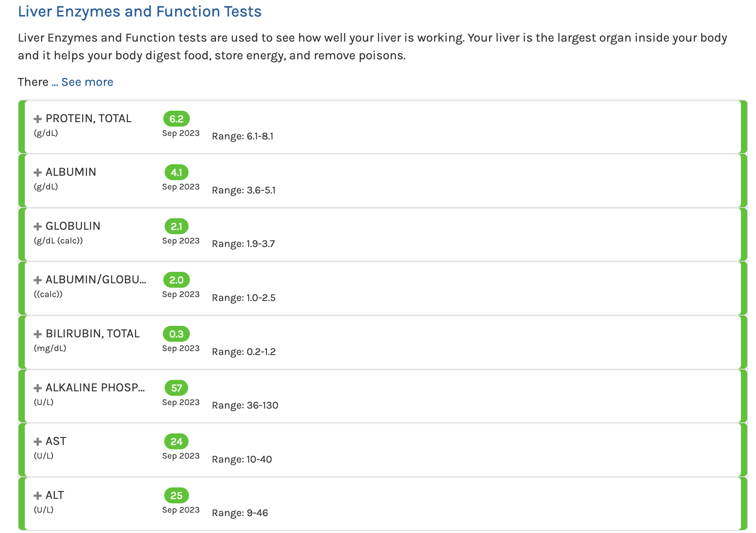Select the 2.0 albumin/globulin result badge

(x=177, y=280)
